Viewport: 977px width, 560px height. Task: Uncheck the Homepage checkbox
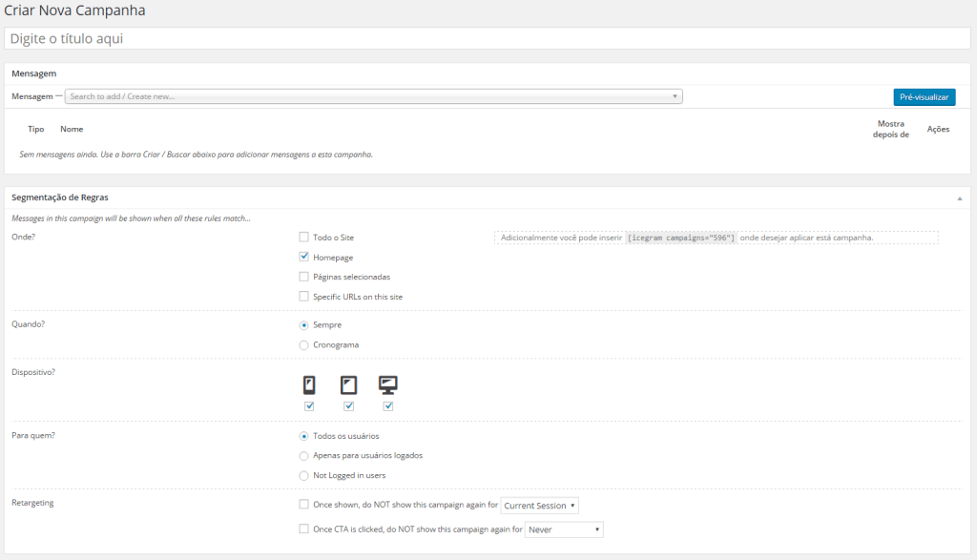(x=303, y=257)
